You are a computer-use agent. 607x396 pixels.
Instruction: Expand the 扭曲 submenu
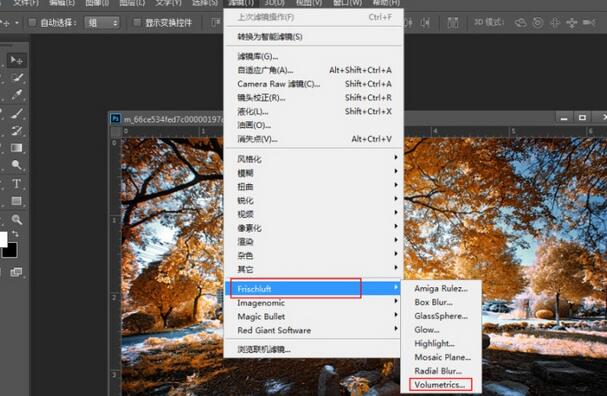314,187
